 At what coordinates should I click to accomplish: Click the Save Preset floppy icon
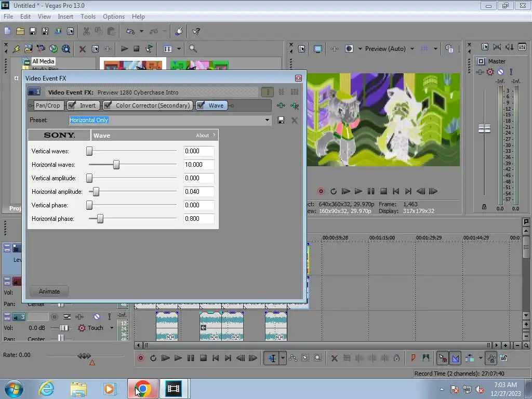coord(281,120)
